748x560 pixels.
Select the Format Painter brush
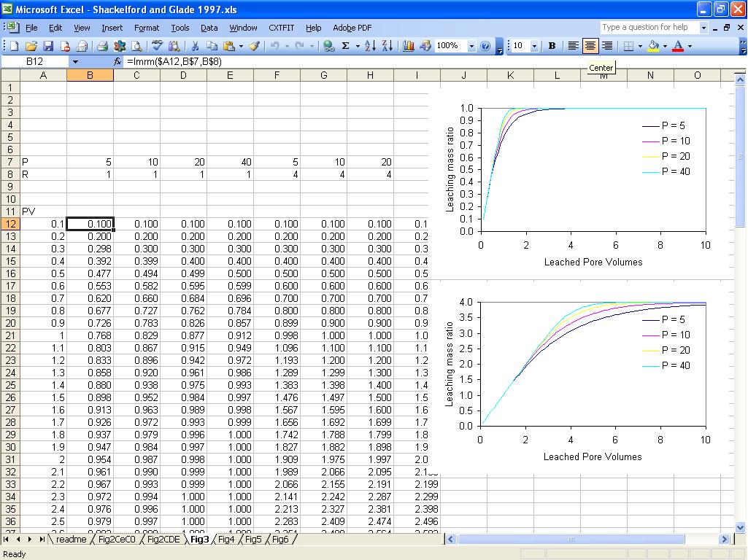coord(254,46)
